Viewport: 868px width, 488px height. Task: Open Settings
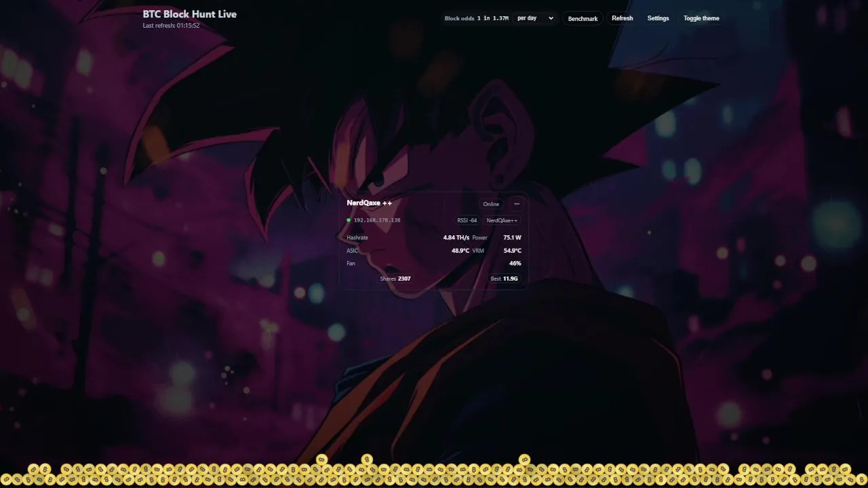pyautogui.click(x=658, y=18)
